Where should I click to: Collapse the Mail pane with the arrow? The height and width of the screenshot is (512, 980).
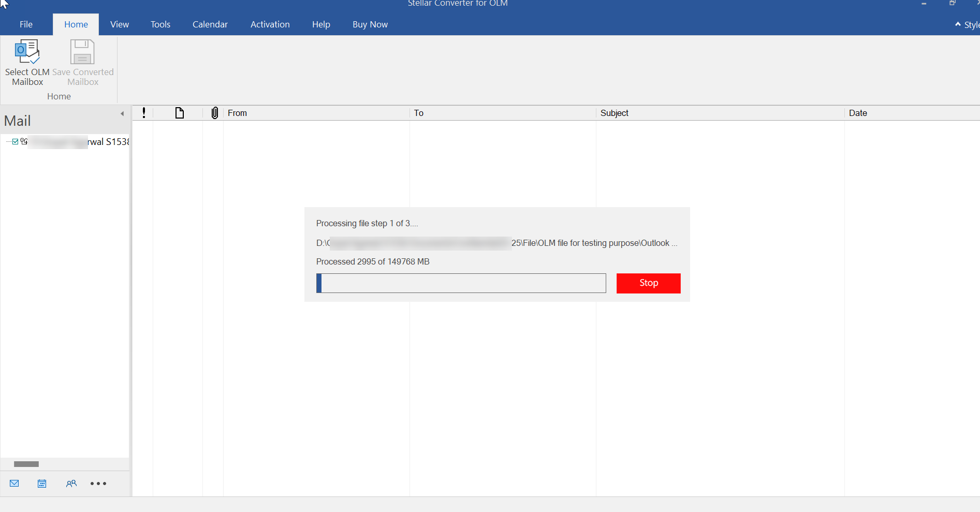pyautogui.click(x=122, y=113)
